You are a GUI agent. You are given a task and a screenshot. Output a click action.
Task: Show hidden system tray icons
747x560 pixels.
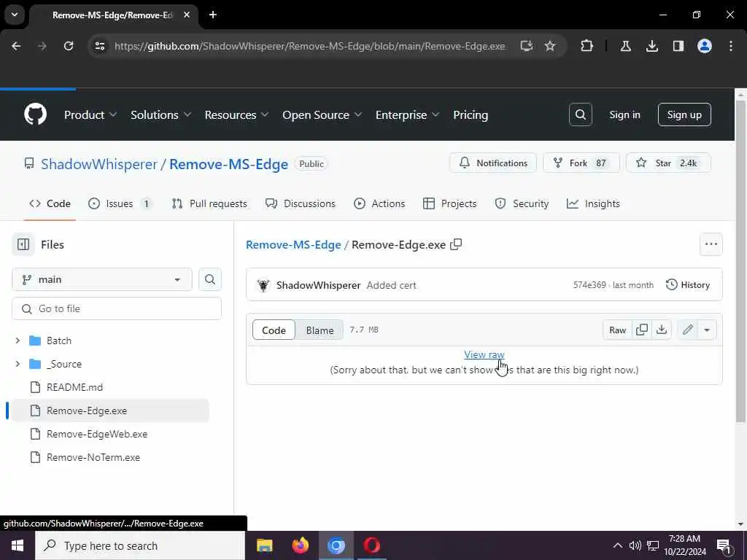point(617,545)
